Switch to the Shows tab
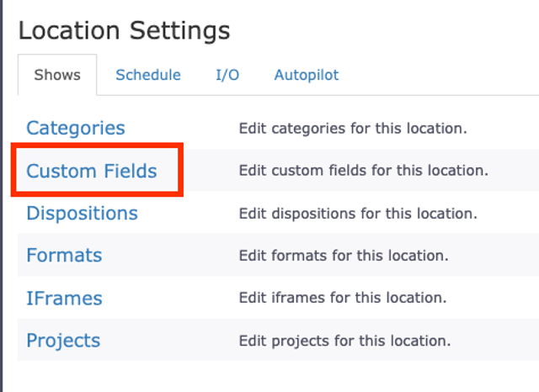 [57, 75]
